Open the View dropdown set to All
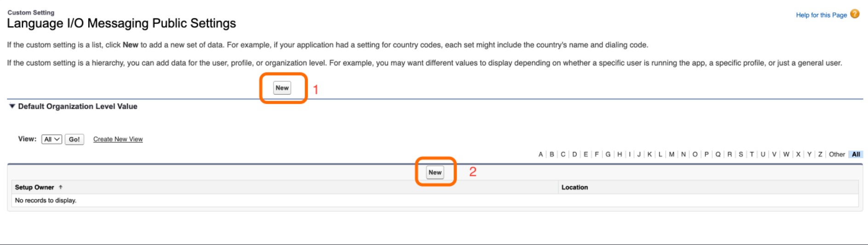The width and height of the screenshot is (868, 245). click(51, 139)
